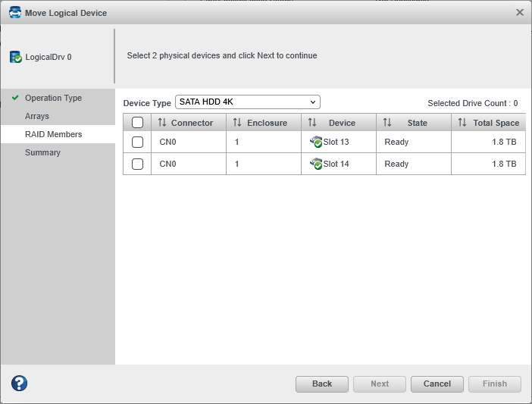532x404 pixels.
Task: Sort by State column arrows
Action: pos(387,123)
